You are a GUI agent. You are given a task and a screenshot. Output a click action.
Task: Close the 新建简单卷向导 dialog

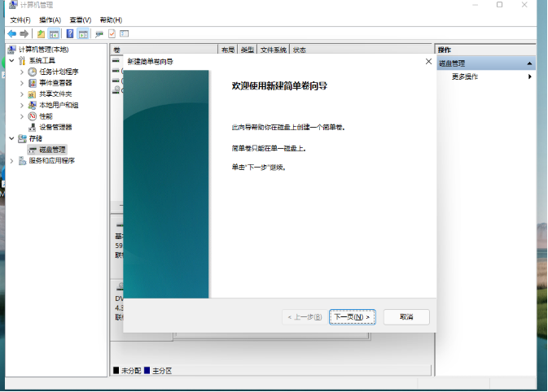click(x=428, y=62)
